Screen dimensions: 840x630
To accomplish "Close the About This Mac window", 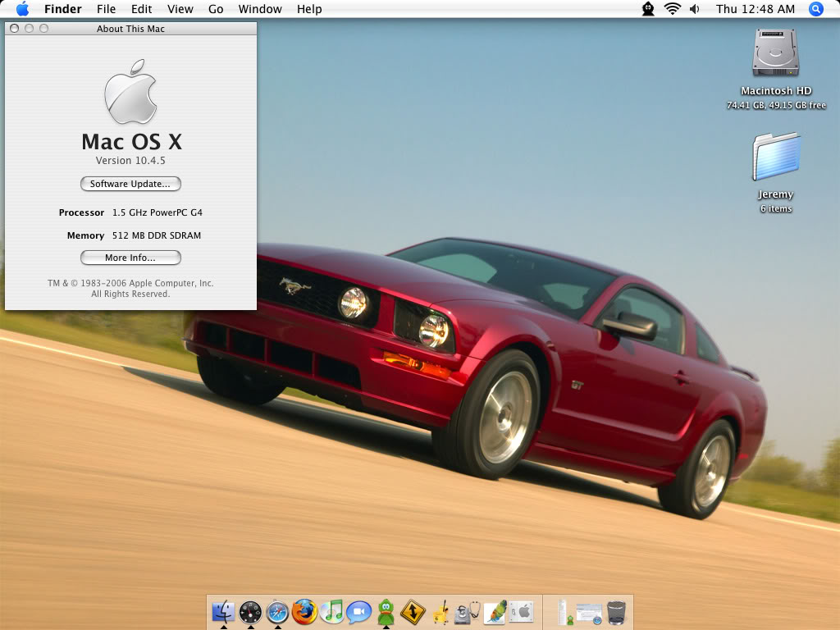I will pyautogui.click(x=15, y=29).
